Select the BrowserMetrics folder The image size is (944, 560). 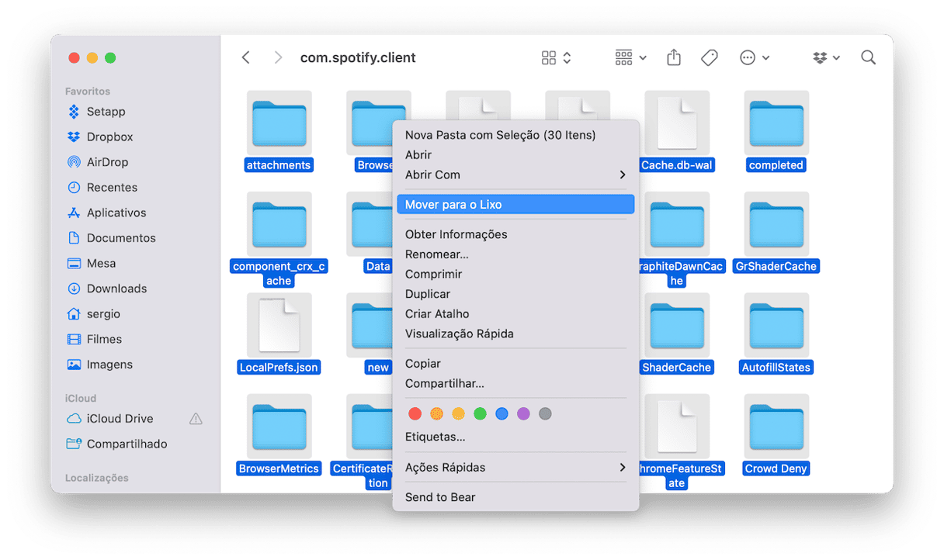click(279, 434)
